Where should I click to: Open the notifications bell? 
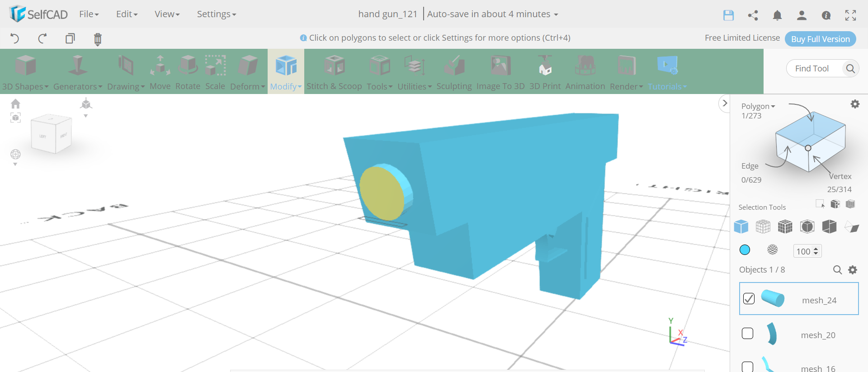777,15
